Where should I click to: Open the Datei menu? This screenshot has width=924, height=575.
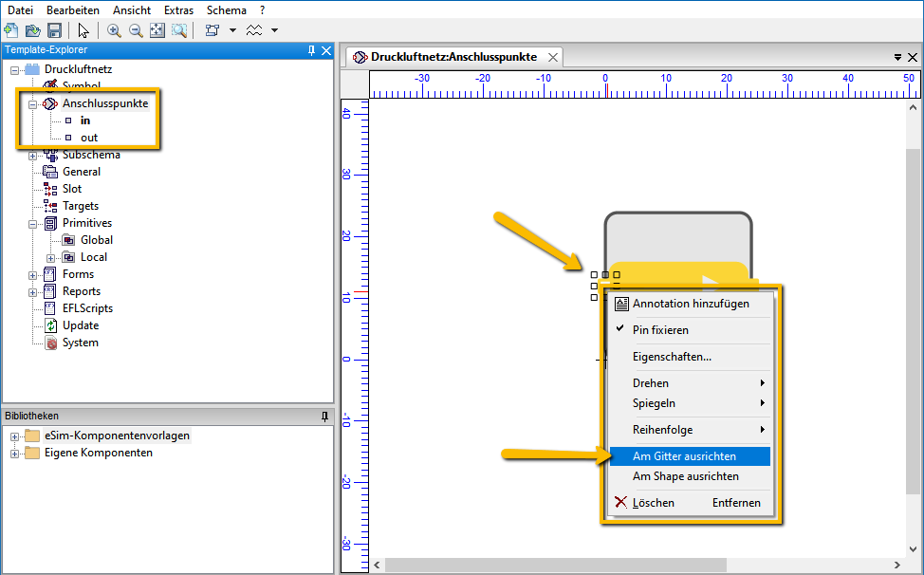(20, 10)
